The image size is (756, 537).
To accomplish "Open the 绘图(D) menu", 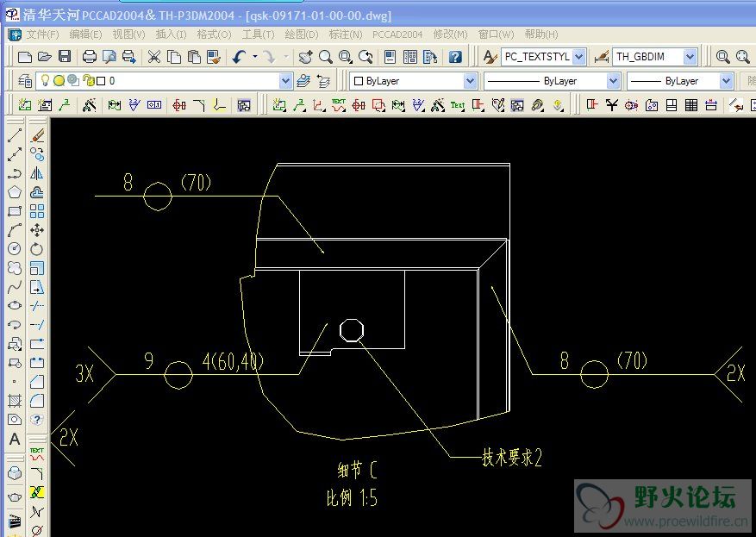I will click(302, 34).
